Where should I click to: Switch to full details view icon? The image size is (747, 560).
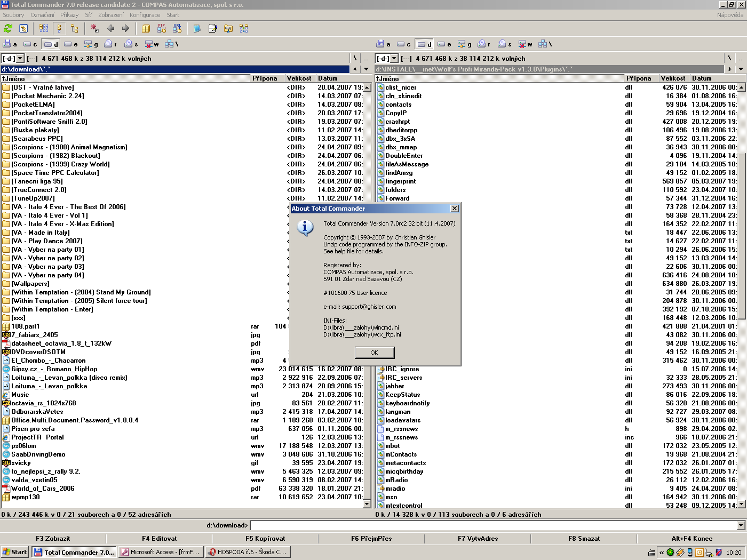point(59,28)
